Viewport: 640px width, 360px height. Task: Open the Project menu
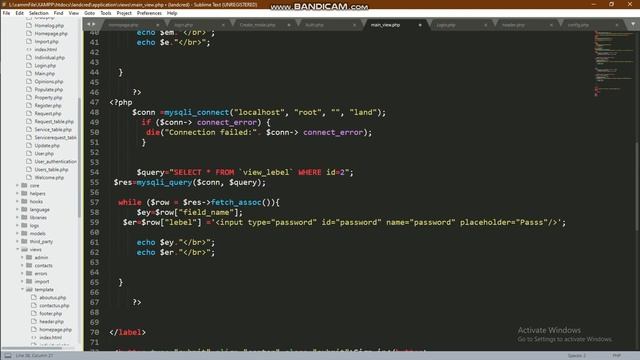point(124,13)
